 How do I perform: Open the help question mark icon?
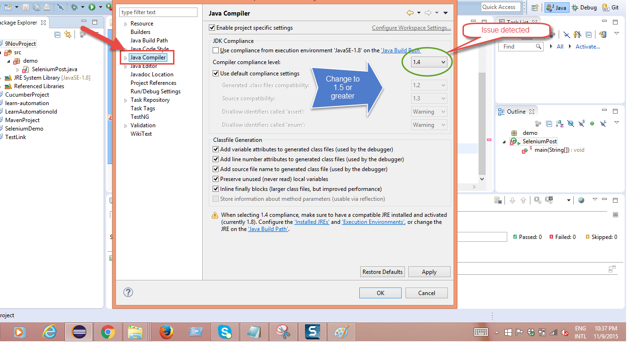point(128,292)
